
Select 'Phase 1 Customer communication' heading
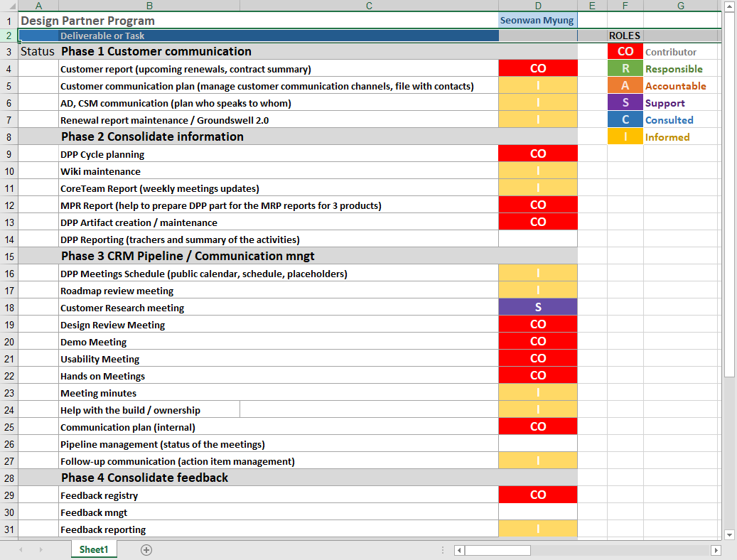click(x=156, y=51)
